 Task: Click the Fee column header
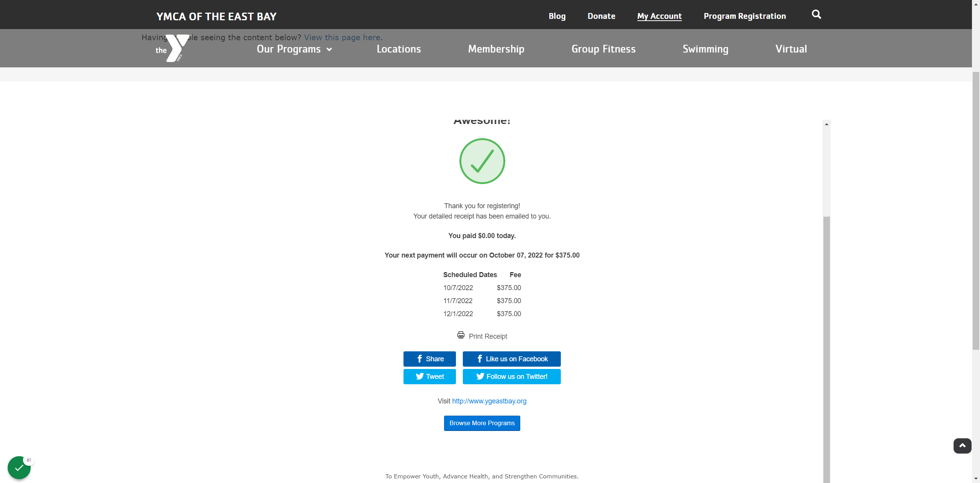point(515,275)
